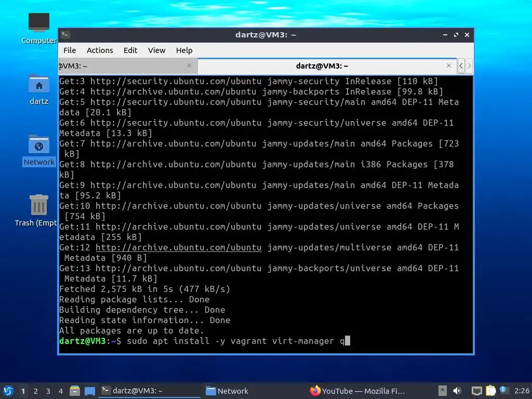Open the File menu in terminal
This screenshot has width=532, height=399.
(x=70, y=50)
